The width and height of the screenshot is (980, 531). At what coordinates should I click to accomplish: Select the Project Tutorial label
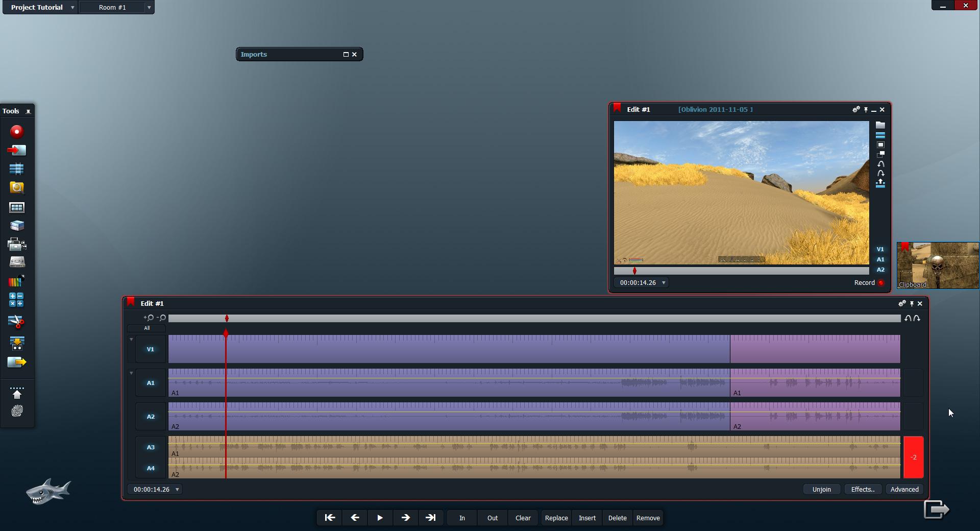pyautogui.click(x=37, y=8)
